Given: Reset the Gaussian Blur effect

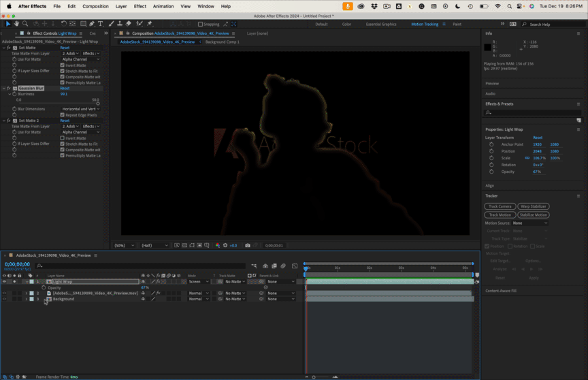Looking at the screenshot, I should click(65, 89).
